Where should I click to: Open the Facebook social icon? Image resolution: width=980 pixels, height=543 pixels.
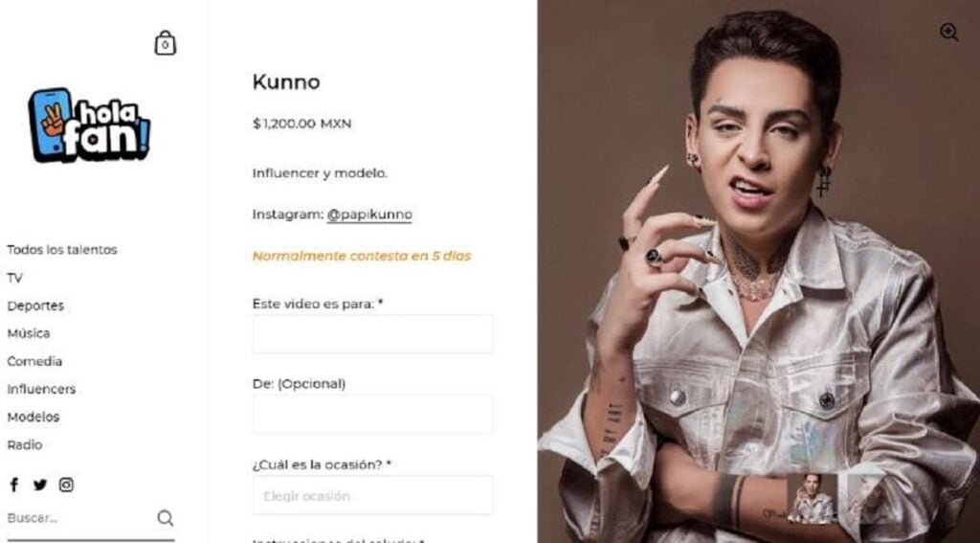[14, 485]
